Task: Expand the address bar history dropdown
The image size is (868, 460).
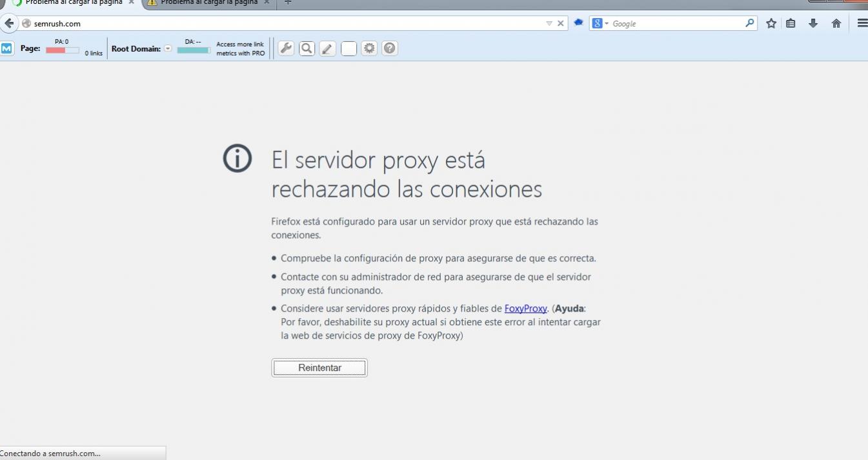Action: coord(549,23)
